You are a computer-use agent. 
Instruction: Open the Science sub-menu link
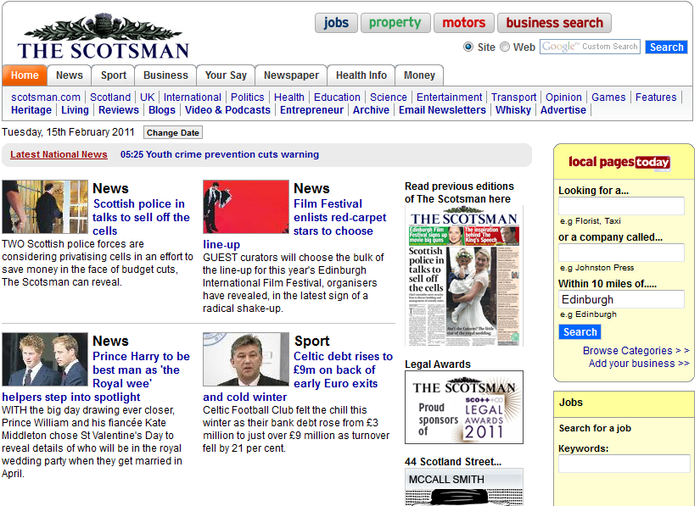[388, 97]
